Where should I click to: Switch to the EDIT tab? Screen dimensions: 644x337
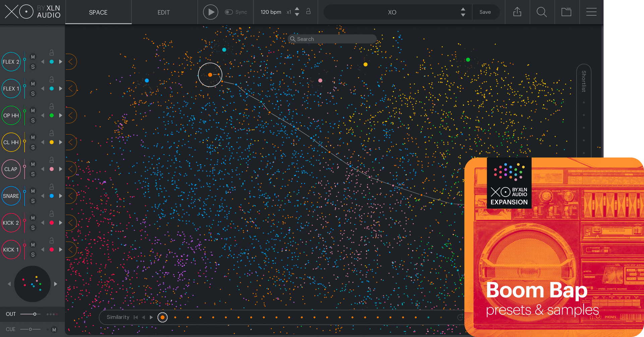coord(164,12)
